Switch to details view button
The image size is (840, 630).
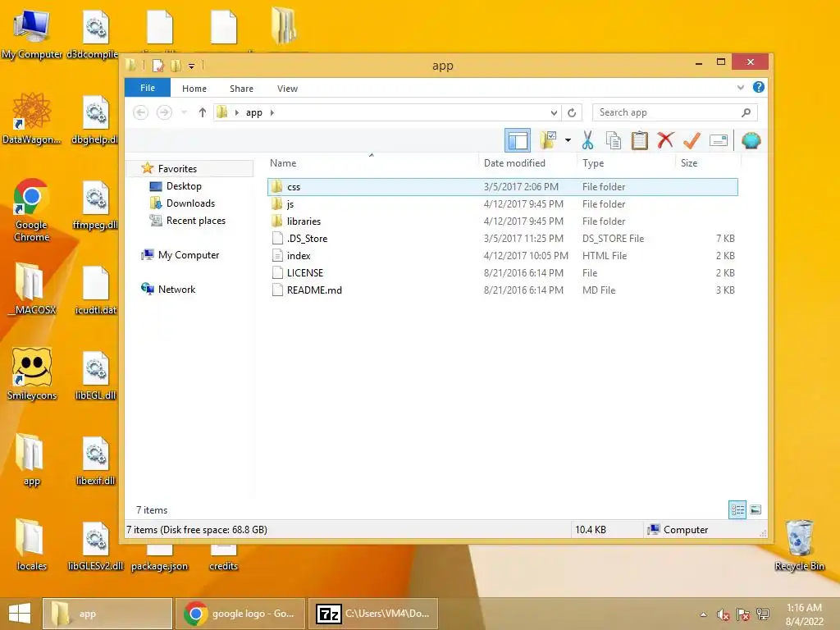click(x=737, y=509)
